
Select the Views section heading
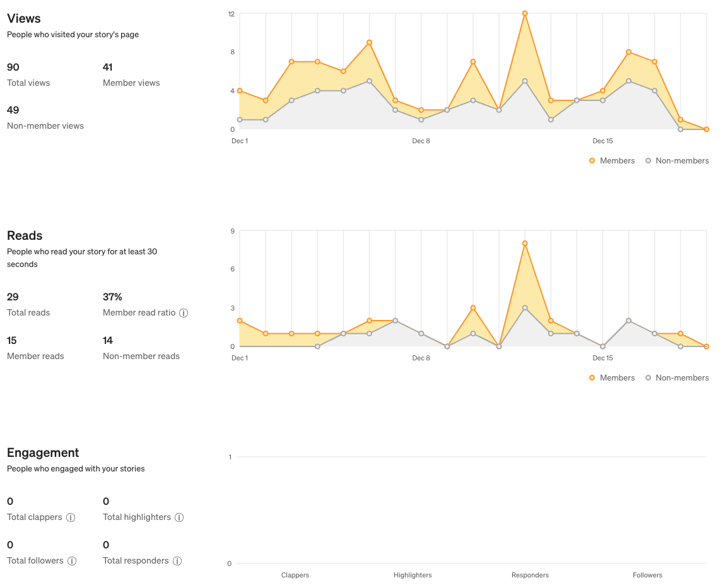point(23,18)
